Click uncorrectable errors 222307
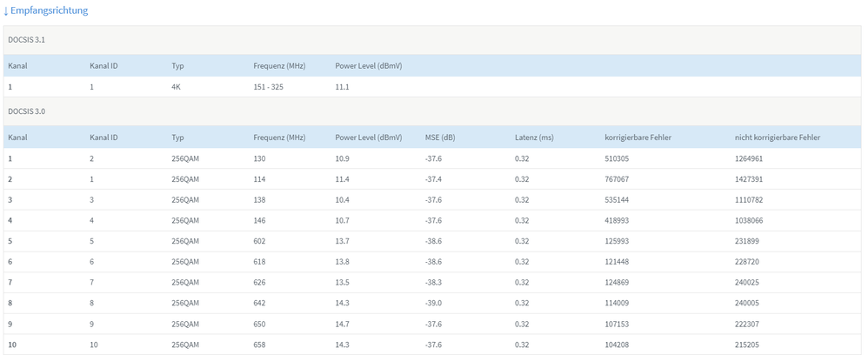Image resolution: width=868 pixels, height=355 pixels. (x=747, y=324)
